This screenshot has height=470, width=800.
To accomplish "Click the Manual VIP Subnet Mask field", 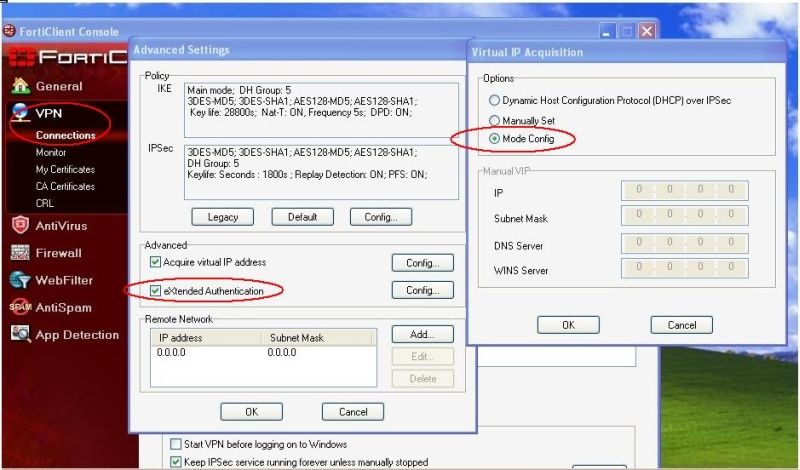I will pyautogui.click(x=685, y=215).
